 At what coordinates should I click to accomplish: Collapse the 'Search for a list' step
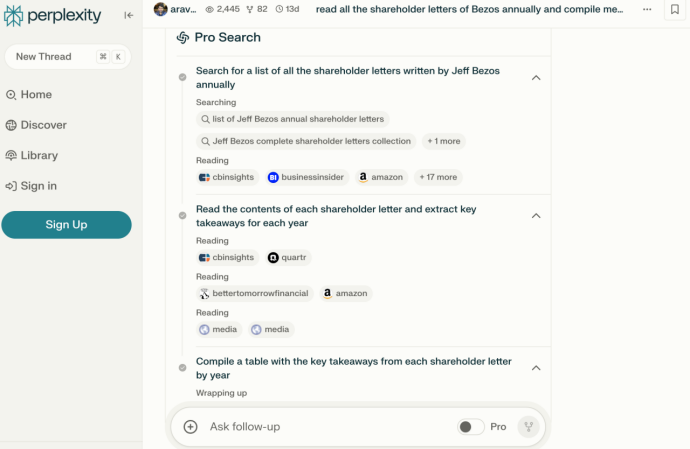pyautogui.click(x=536, y=78)
